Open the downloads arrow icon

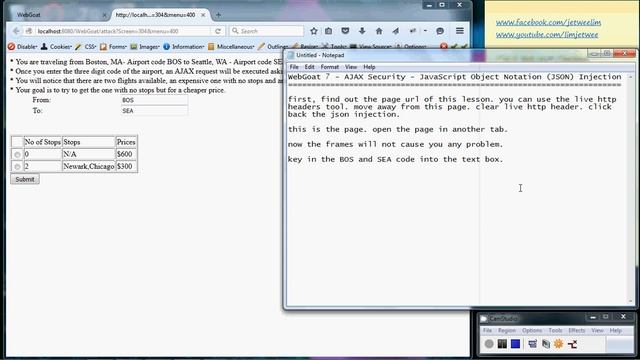click(x=362, y=31)
